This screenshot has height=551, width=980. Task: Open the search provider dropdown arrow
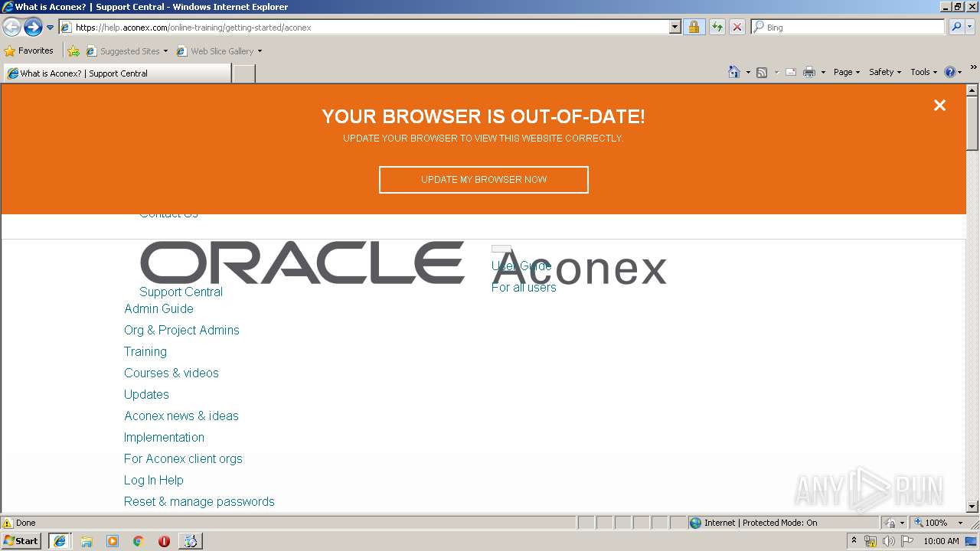click(970, 28)
